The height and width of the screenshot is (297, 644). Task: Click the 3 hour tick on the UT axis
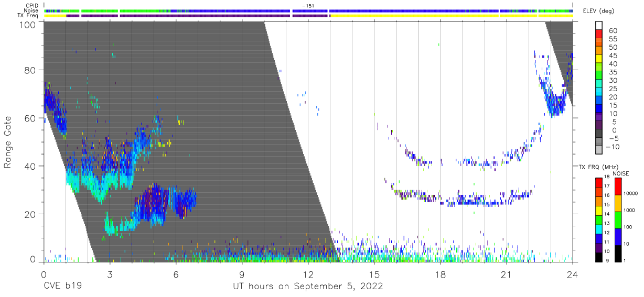(110, 274)
